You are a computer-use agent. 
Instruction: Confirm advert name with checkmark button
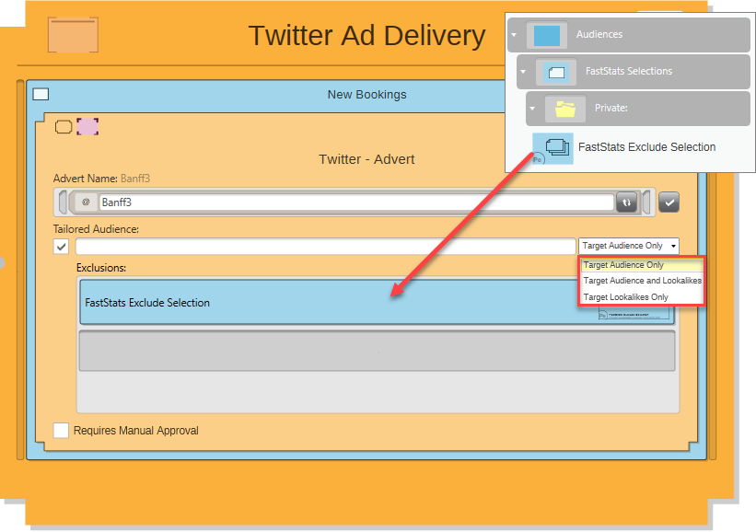point(669,202)
